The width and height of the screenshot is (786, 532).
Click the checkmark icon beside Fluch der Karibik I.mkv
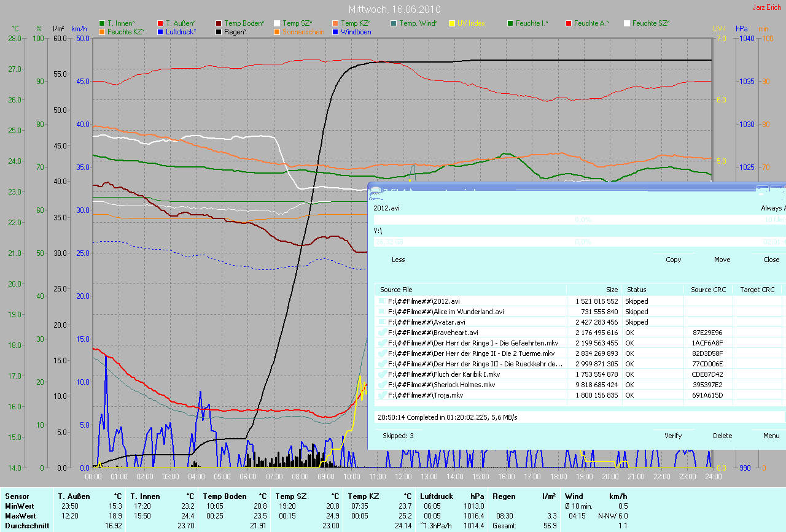tap(383, 374)
